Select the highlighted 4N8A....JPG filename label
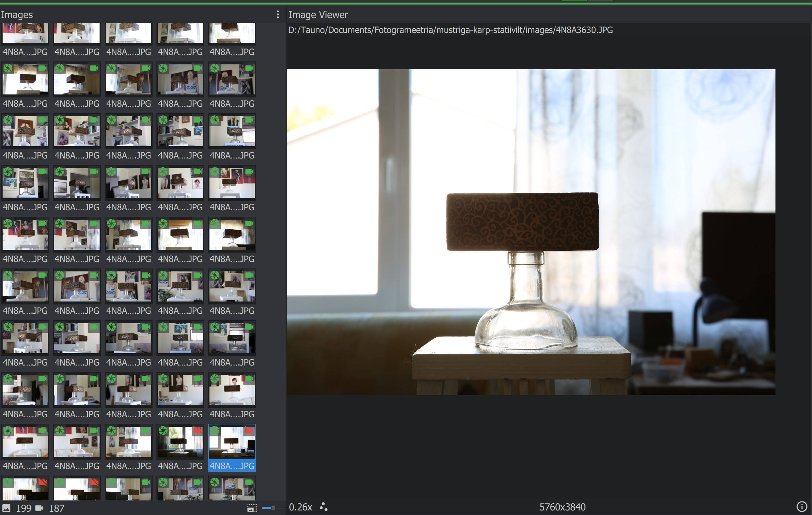Image resolution: width=812 pixels, height=515 pixels. [232, 466]
